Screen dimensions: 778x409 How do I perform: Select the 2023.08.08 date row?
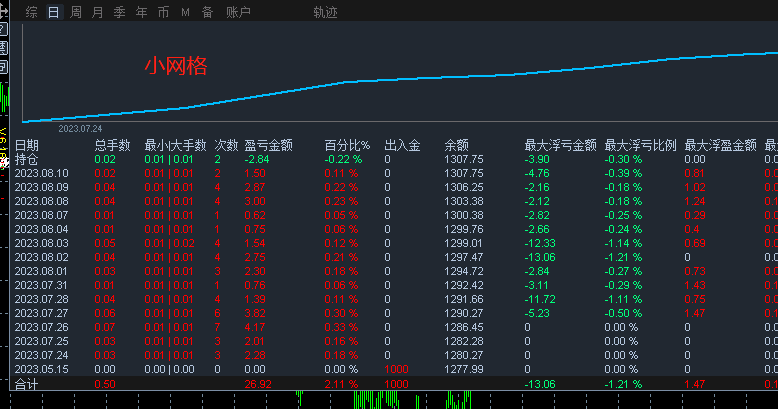tap(393, 201)
